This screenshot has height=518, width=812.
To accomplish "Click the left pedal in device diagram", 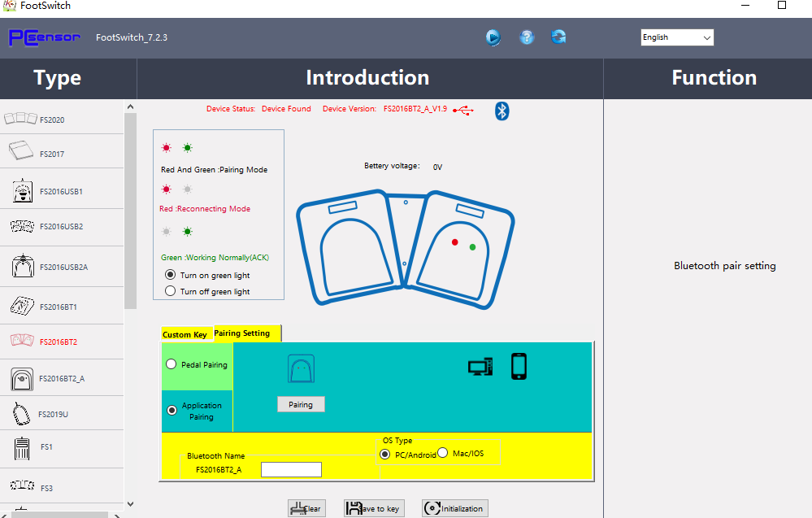I will tap(350, 247).
